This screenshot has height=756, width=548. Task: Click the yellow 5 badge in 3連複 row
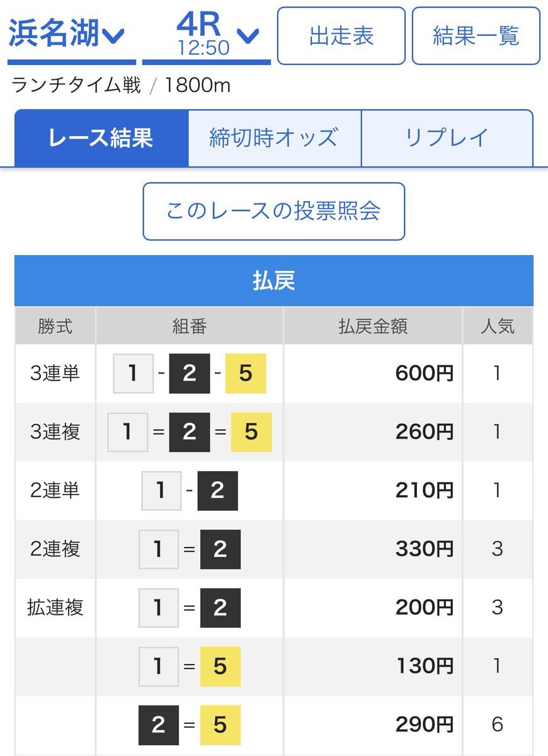pyautogui.click(x=251, y=432)
